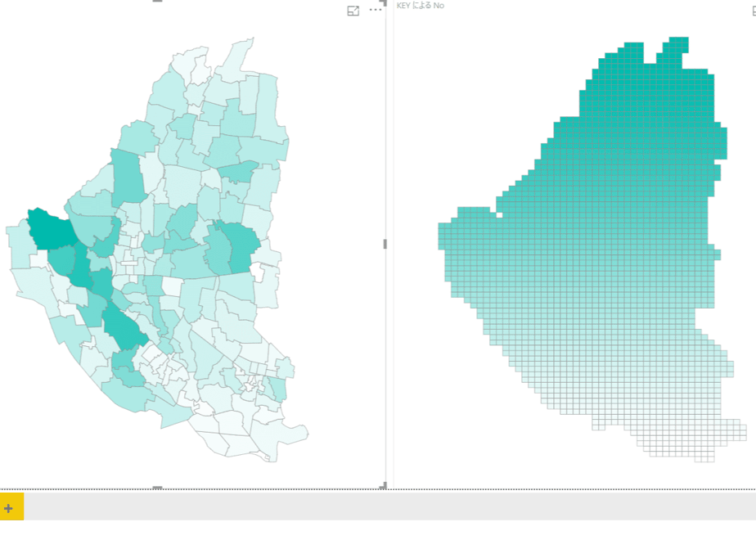Click the top-right corner resize handle of left visual

(x=383, y=2)
